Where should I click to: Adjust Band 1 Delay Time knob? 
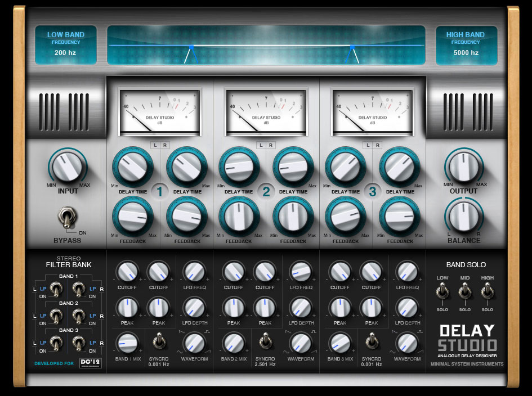[133, 167]
